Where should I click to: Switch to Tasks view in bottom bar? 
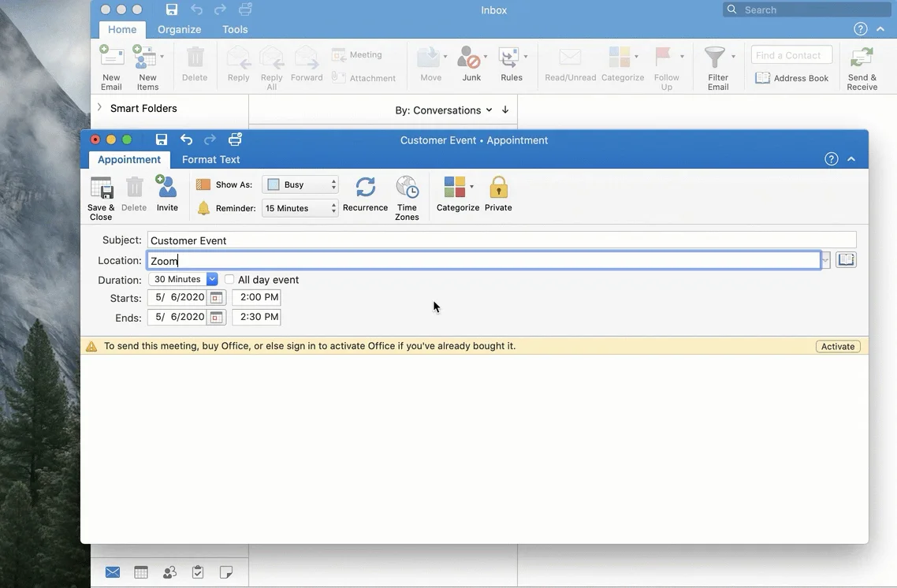198,572
